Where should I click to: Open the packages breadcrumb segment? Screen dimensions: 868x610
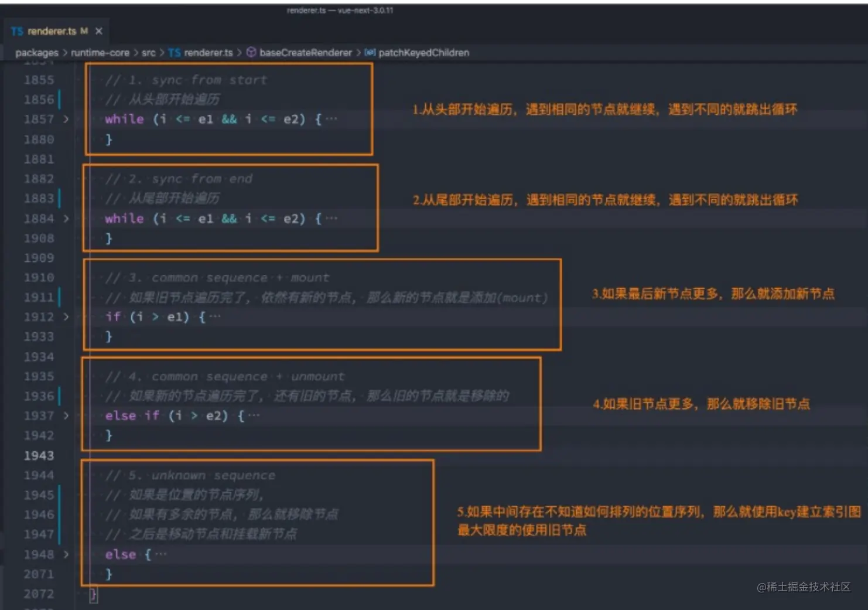tap(37, 53)
